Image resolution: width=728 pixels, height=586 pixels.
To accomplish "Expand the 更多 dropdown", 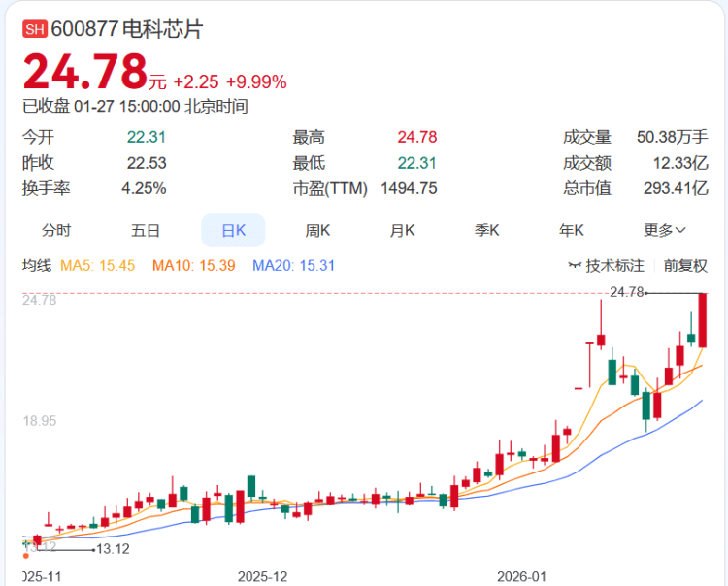I will click(665, 230).
